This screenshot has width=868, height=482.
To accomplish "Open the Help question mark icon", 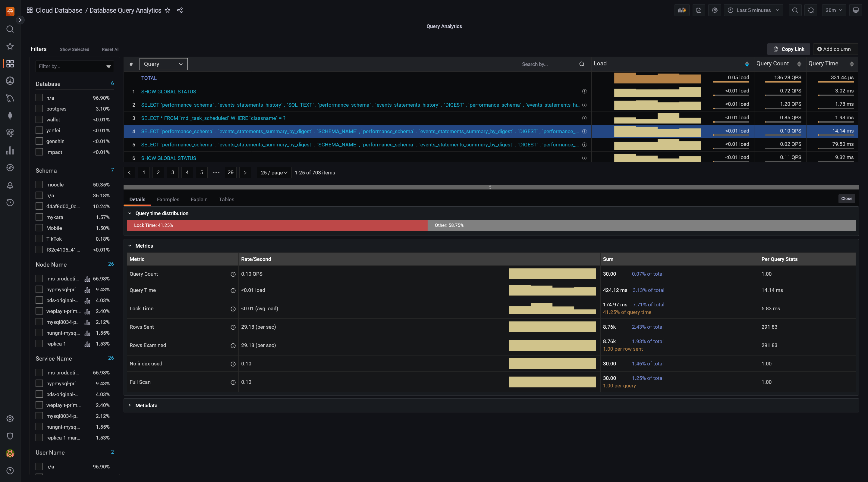I will 10,471.
